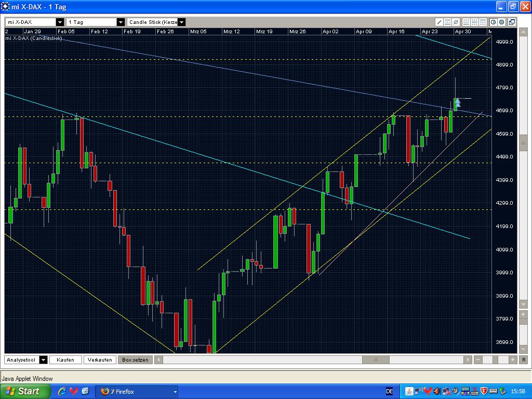Click the 15:58 system clock
532x399 pixels.
(x=518, y=392)
